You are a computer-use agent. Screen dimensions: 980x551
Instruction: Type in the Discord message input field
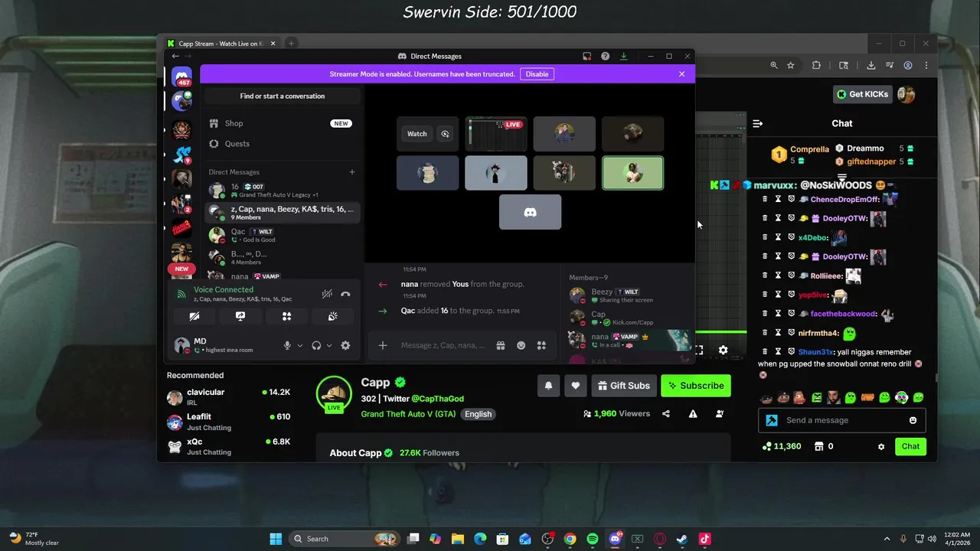click(x=444, y=345)
